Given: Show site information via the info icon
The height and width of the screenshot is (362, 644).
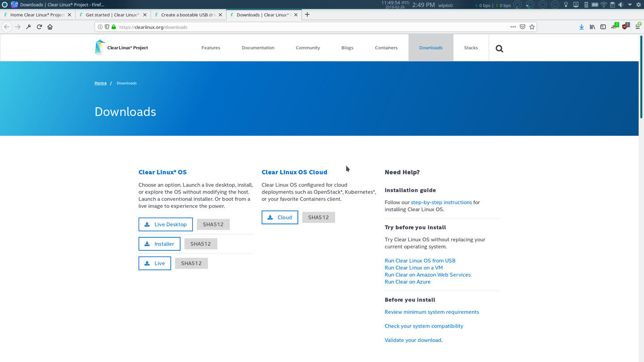Looking at the screenshot, I should (100, 27).
